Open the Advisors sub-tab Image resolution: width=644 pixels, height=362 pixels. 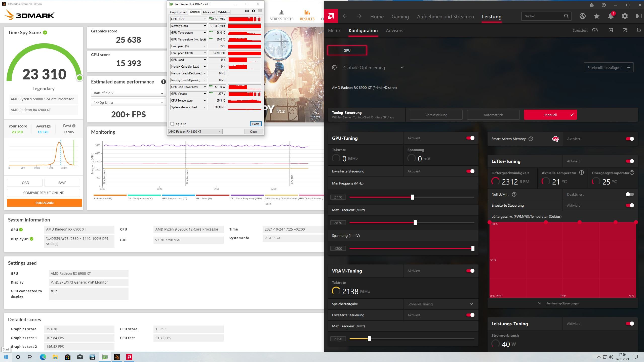point(394,30)
